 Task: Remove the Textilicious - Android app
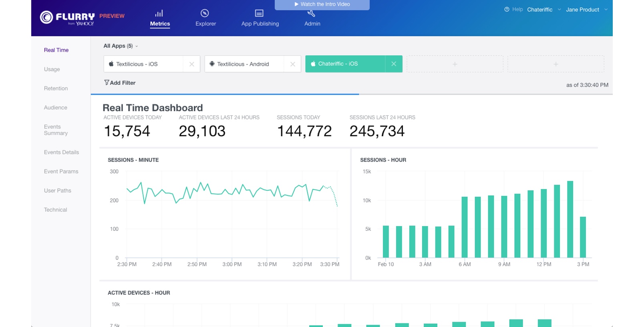tap(293, 64)
